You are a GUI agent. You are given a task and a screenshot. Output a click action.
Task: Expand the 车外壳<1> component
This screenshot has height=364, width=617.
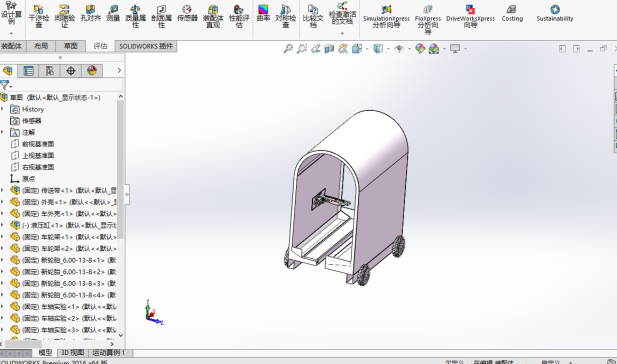3,214
